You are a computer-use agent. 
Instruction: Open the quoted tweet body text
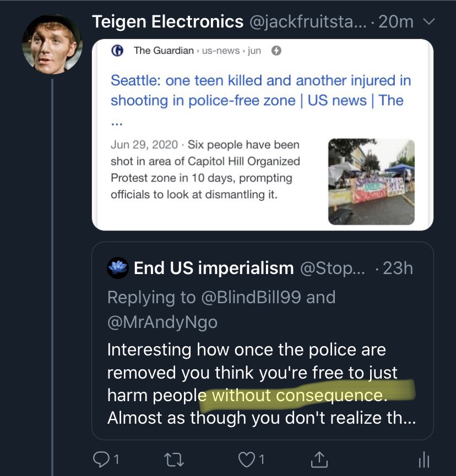(262, 384)
